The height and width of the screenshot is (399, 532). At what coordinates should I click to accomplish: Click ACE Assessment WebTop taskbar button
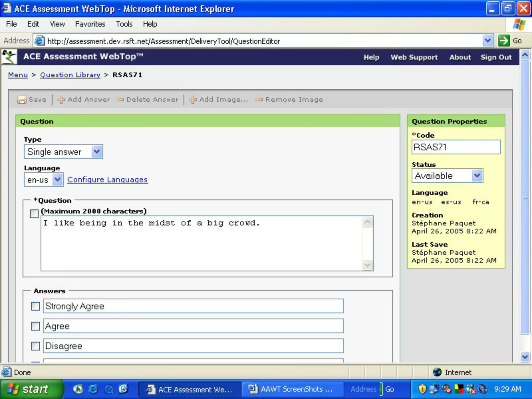coord(190,389)
